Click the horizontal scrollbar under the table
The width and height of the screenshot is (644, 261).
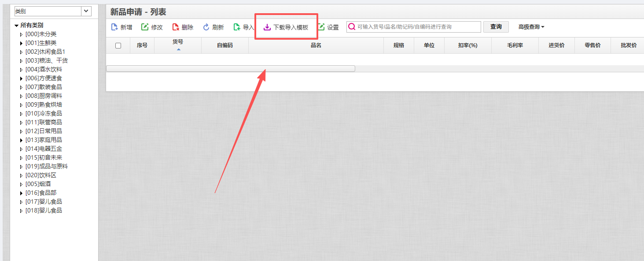point(230,68)
